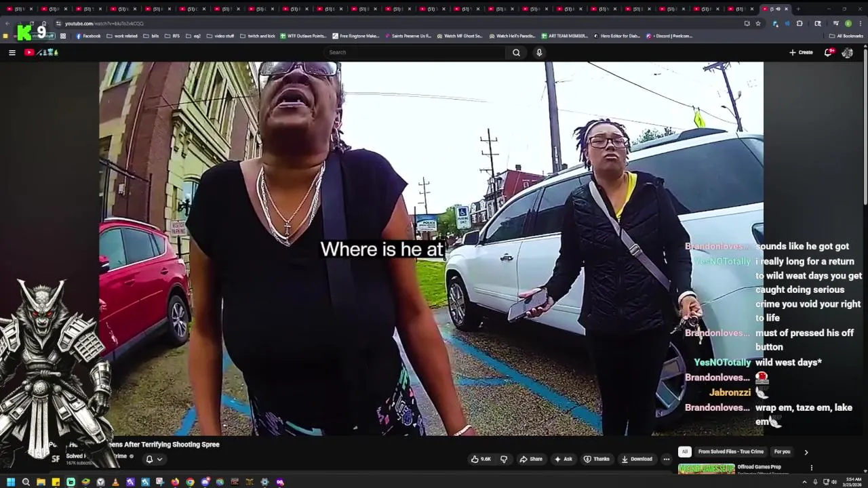The height and width of the screenshot is (488, 868).
Task: Select the All filter chip
Action: coord(685,451)
